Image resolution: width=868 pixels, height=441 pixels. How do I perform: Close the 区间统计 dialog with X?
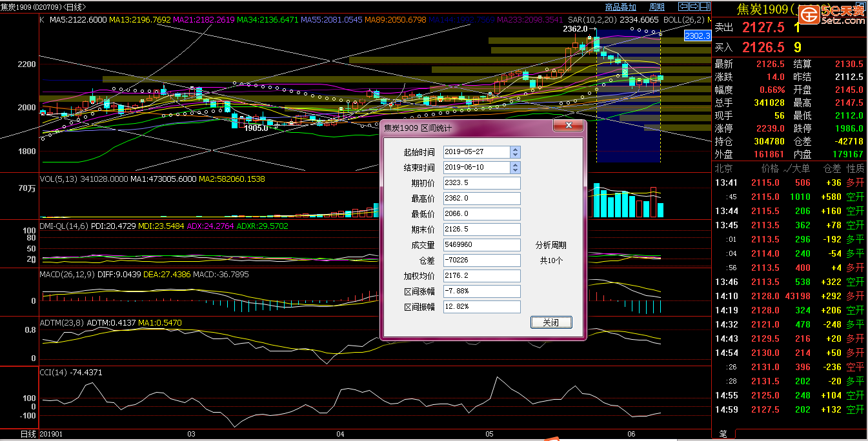pos(569,126)
